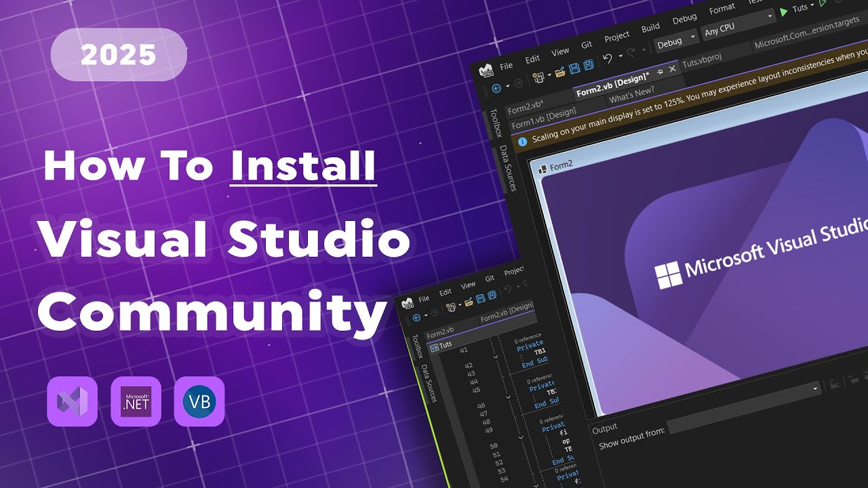
Task: Click Save All icon in the code editor window
Action: click(x=492, y=295)
